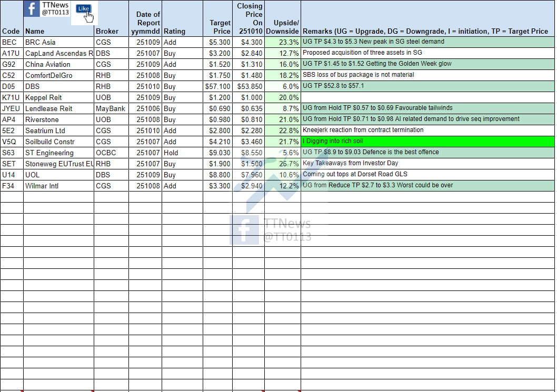Select the DBS target price $57.100 cell
The image size is (557, 392).
217,86
